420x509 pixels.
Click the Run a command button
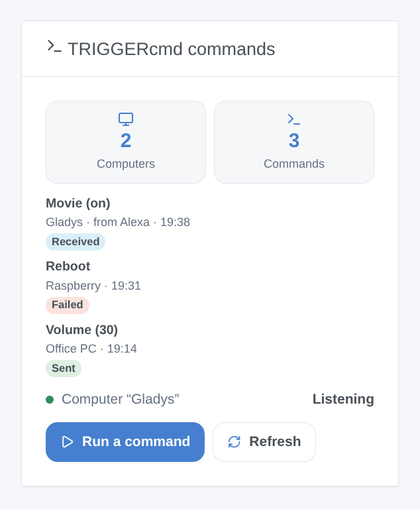125,442
